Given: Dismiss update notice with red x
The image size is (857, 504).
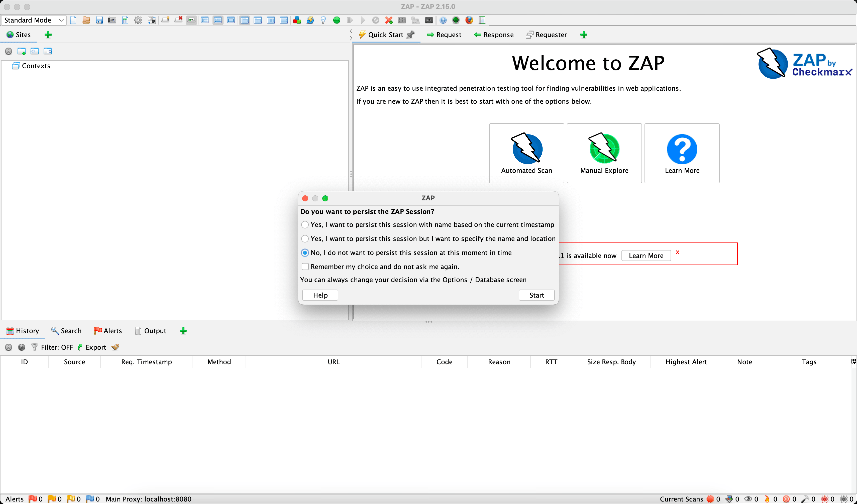Looking at the screenshot, I should click(677, 252).
